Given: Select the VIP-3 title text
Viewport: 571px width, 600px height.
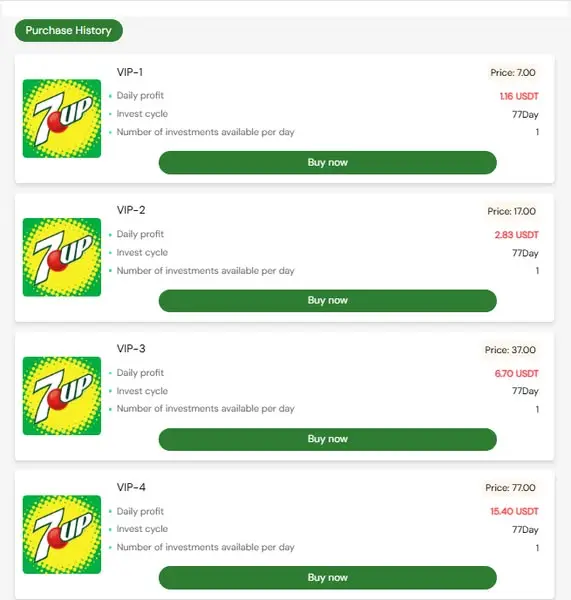Looking at the screenshot, I should [x=131, y=349].
